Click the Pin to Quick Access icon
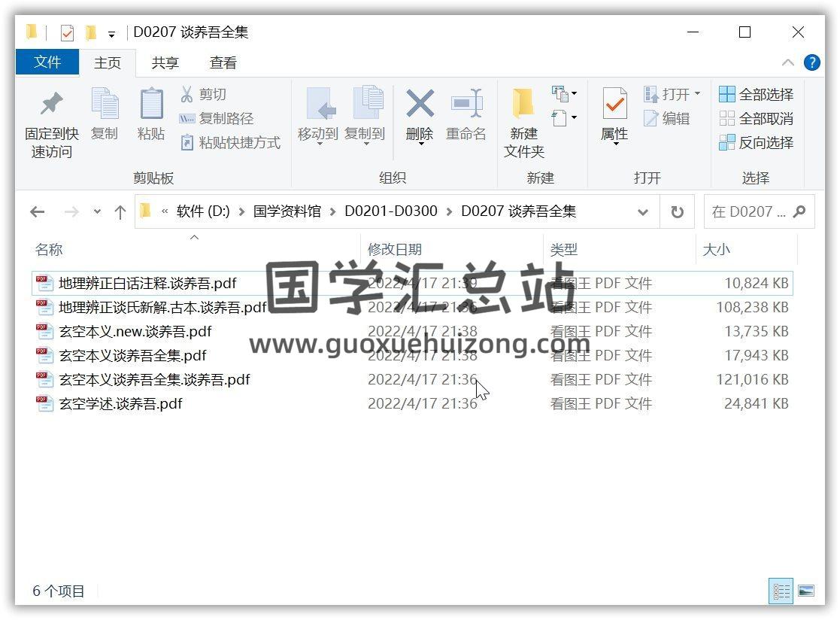Viewport: 840px width, 620px height. tap(52, 104)
